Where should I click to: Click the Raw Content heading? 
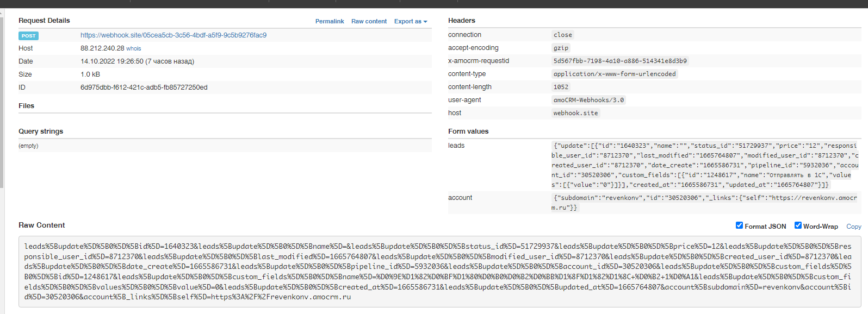click(x=41, y=225)
